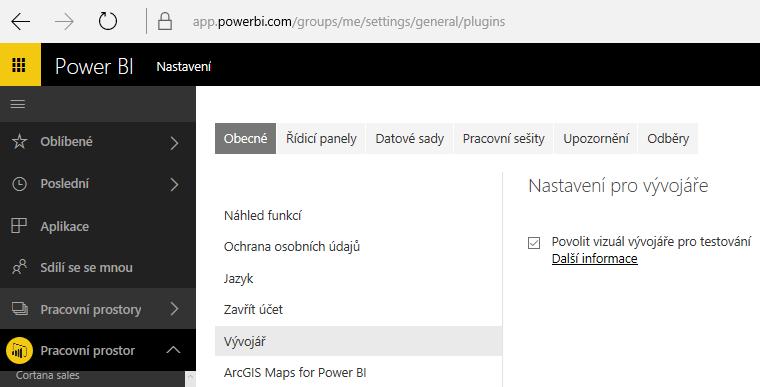Image resolution: width=760 pixels, height=387 pixels.
Task: Open the Odběry tab
Action: tap(668, 139)
